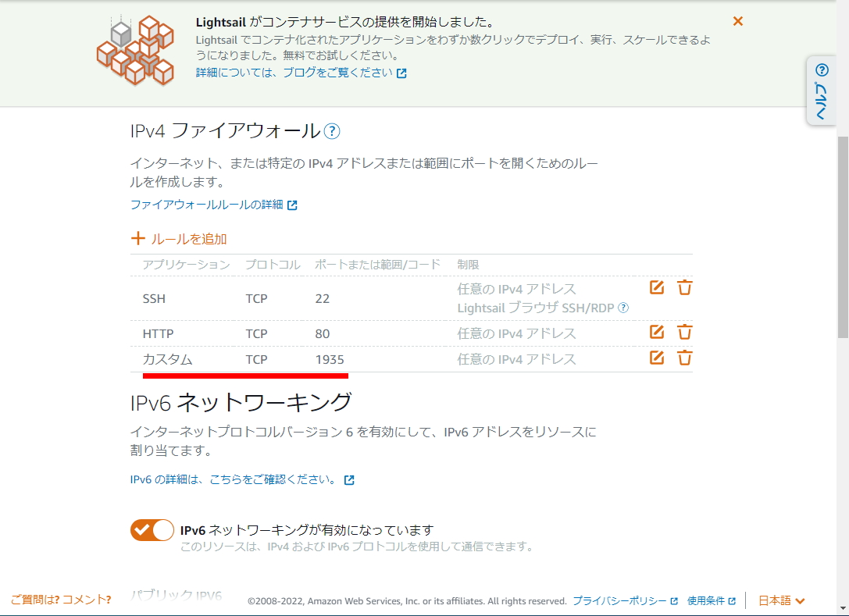Image resolution: width=849 pixels, height=616 pixels.
Task: Open 使用条件 link in footer
Action: pos(711,601)
